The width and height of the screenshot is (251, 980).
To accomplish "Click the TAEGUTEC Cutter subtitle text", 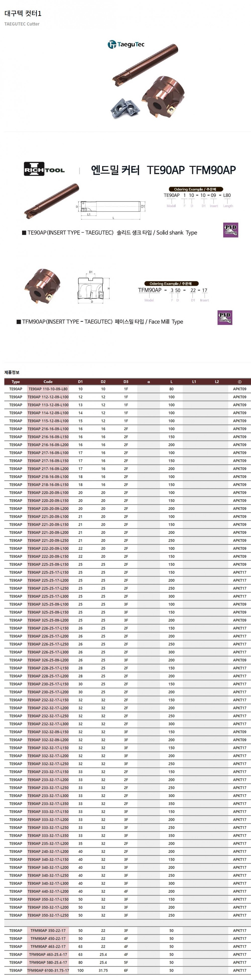I will (22, 24).
